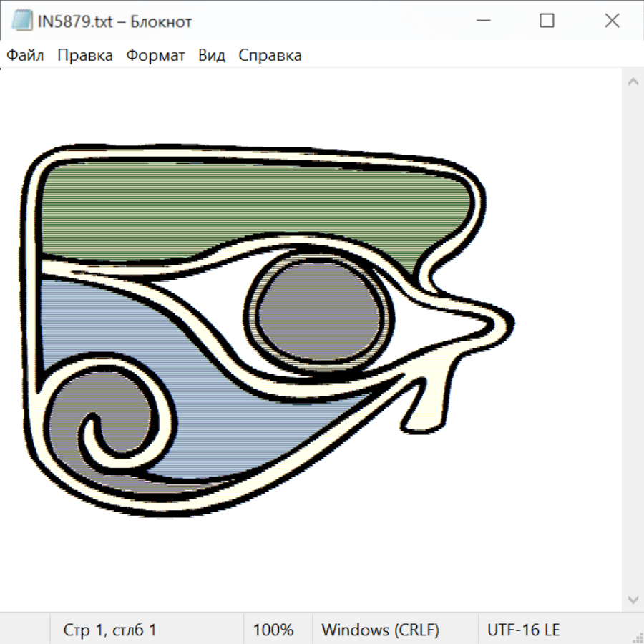This screenshot has width=644, height=644.
Task: Open the Правка menu
Action: (x=85, y=55)
